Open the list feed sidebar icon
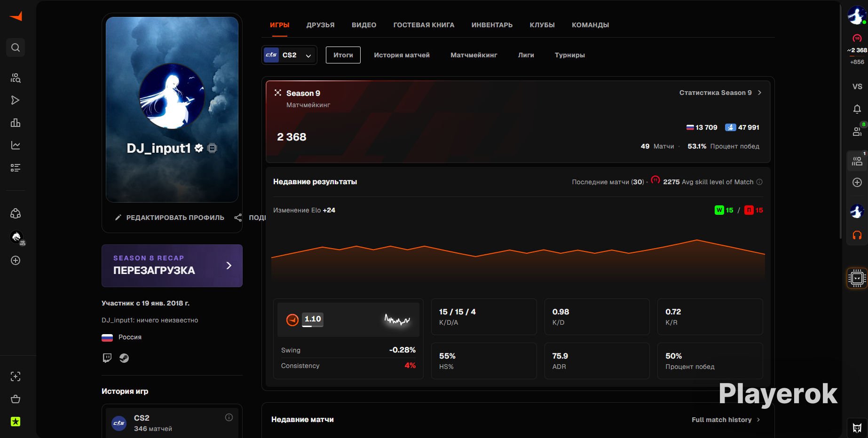Viewport: 868px width, 438px height. pyautogui.click(x=16, y=168)
